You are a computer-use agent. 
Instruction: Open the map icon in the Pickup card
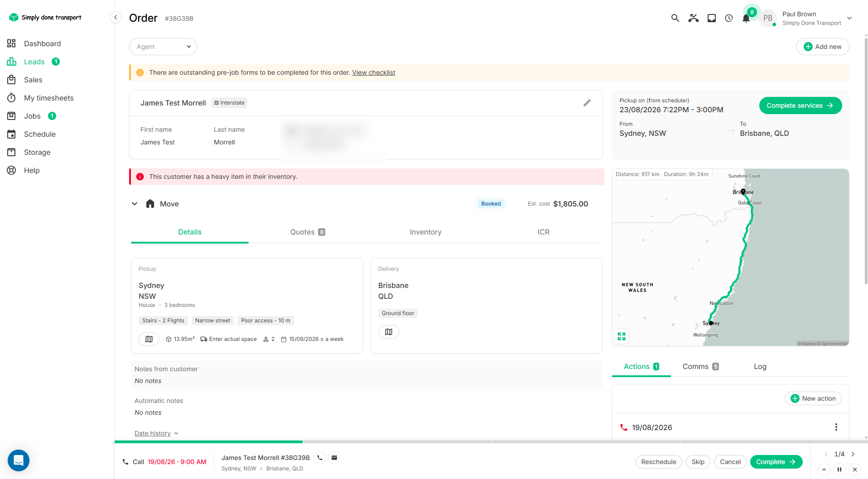tap(149, 339)
